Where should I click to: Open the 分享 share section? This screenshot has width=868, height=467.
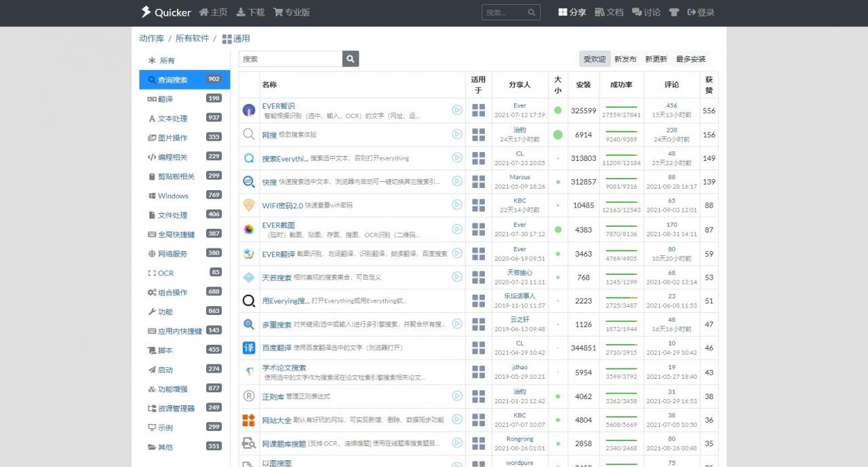pyautogui.click(x=572, y=12)
